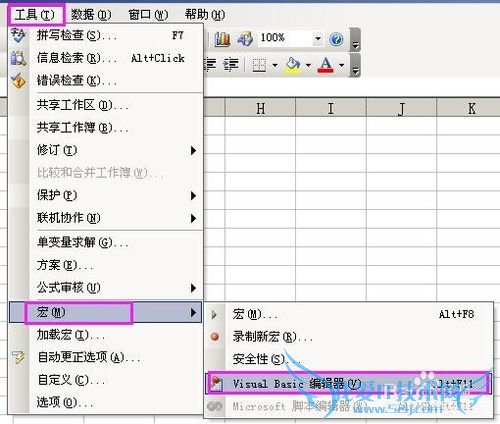Viewport: 500px width, 424px height.
Task: Select column K header
Action: click(468, 108)
